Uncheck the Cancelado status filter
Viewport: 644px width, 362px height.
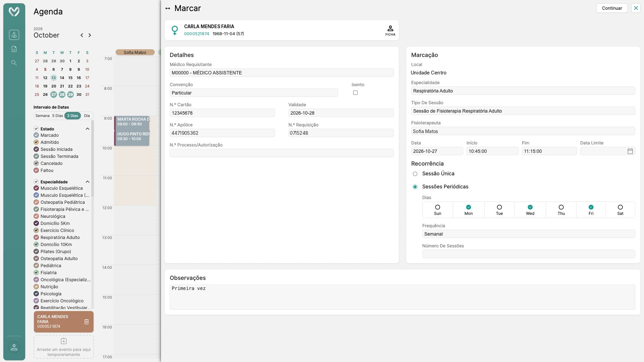tap(36, 163)
